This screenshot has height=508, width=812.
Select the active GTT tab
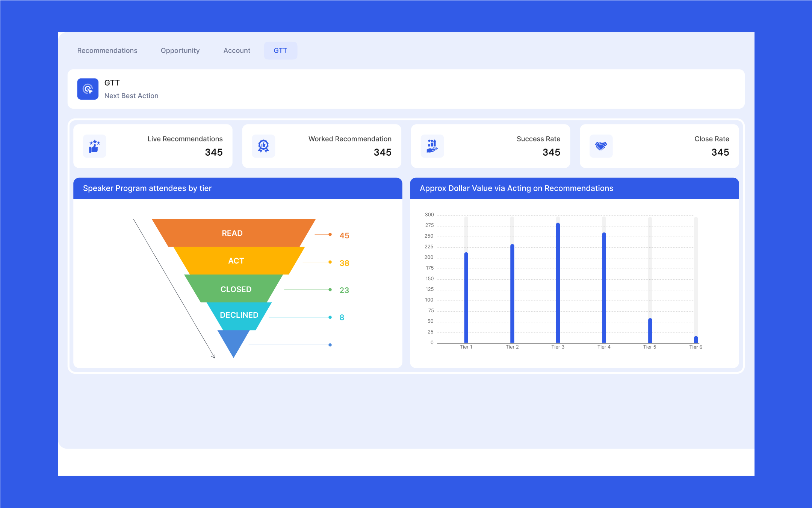(280, 50)
